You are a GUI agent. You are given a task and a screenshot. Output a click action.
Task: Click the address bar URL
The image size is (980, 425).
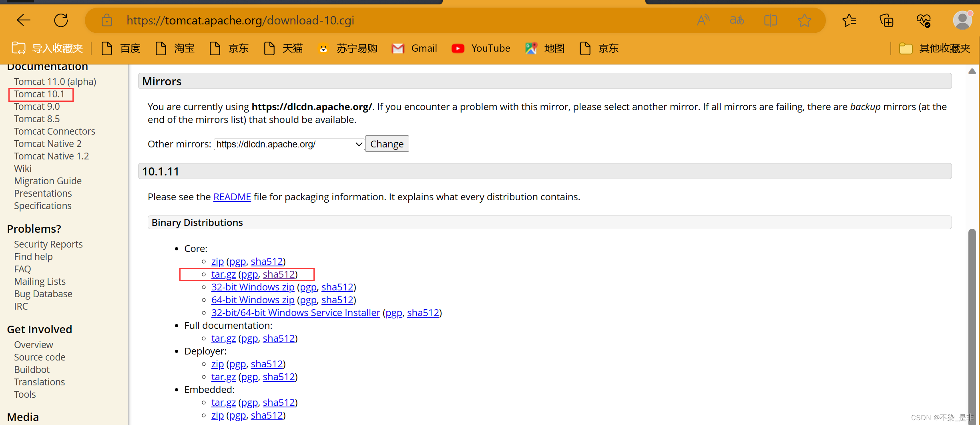click(240, 20)
